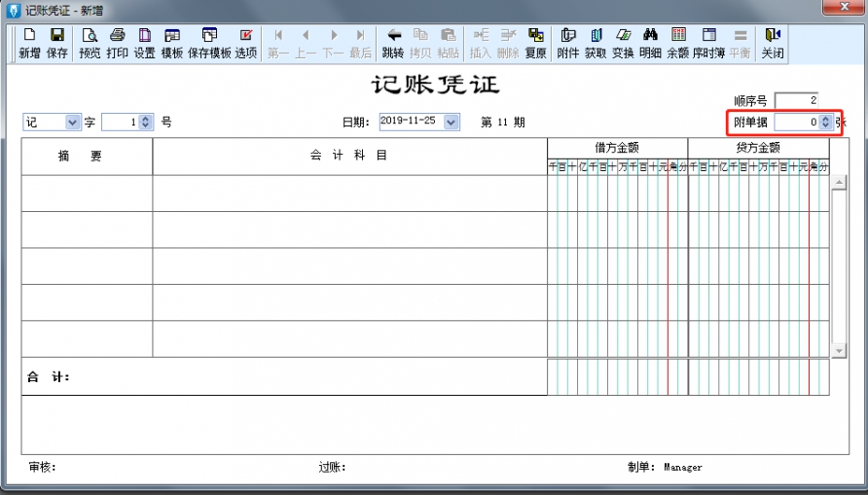
Task: Click the 借方金额 column header
Action: pos(617,148)
